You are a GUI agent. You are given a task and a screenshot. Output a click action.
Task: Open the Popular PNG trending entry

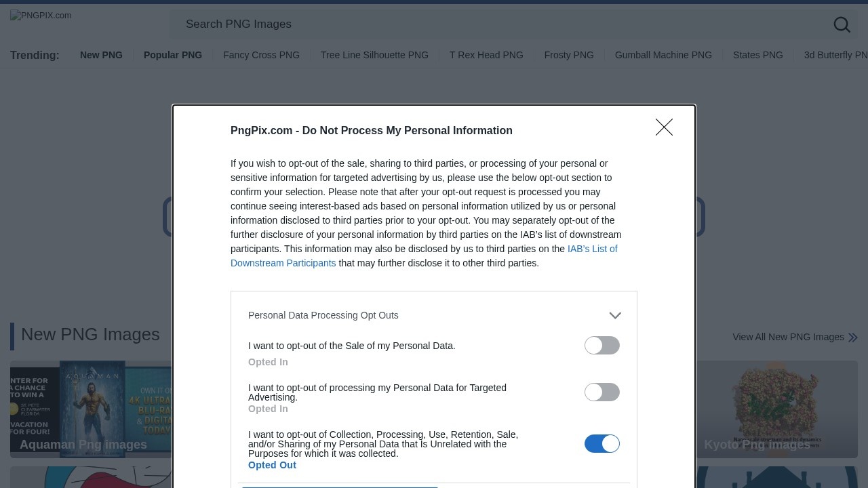pyautogui.click(x=172, y=55)
